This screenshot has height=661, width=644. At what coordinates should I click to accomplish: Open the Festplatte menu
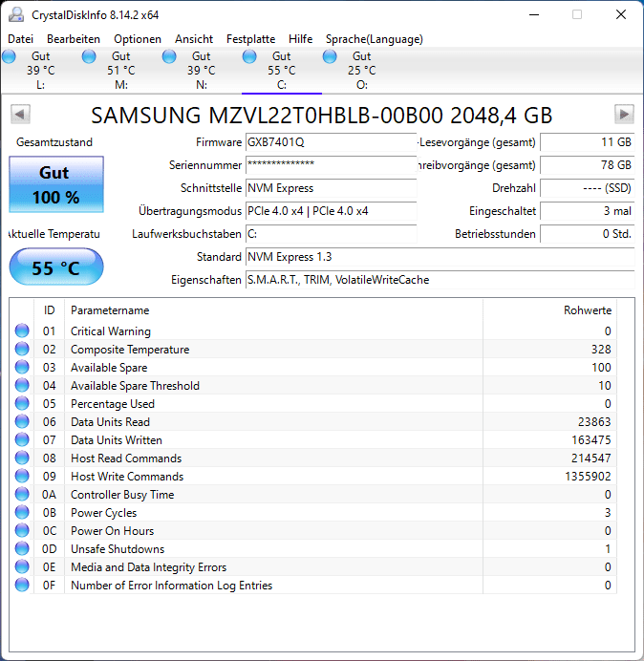[250, 39]
